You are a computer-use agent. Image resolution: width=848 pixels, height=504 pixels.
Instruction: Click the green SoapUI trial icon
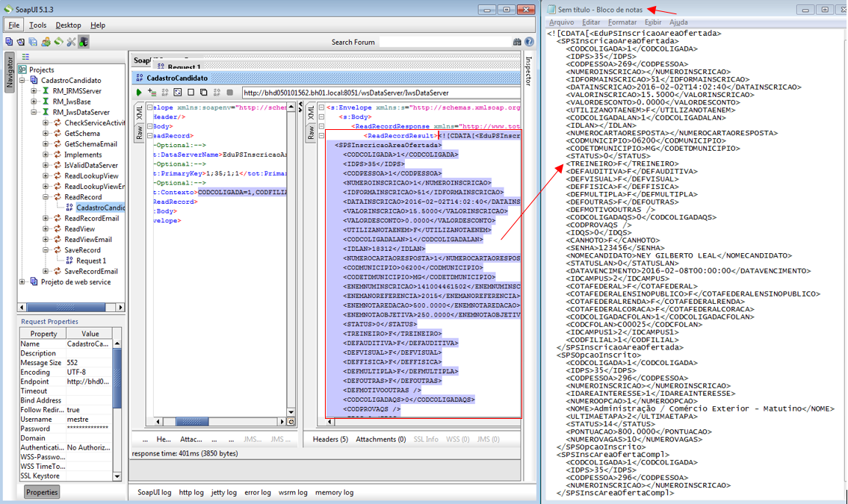click(58, 42)
